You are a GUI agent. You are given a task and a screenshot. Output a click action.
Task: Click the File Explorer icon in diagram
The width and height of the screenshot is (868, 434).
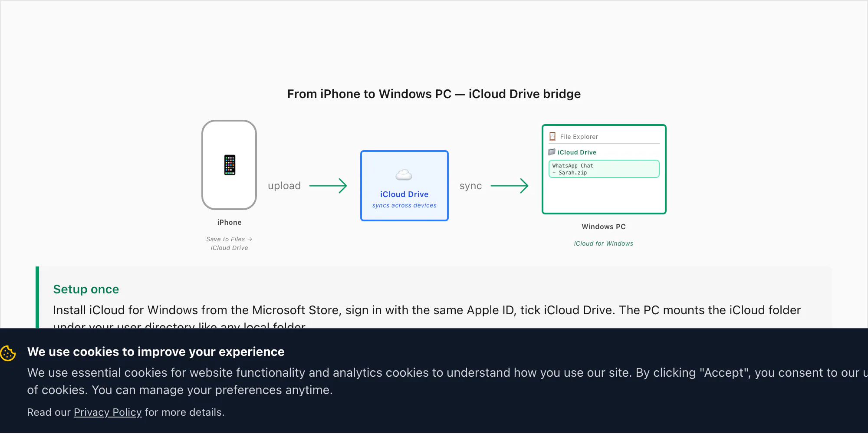(x=552, y=136)
